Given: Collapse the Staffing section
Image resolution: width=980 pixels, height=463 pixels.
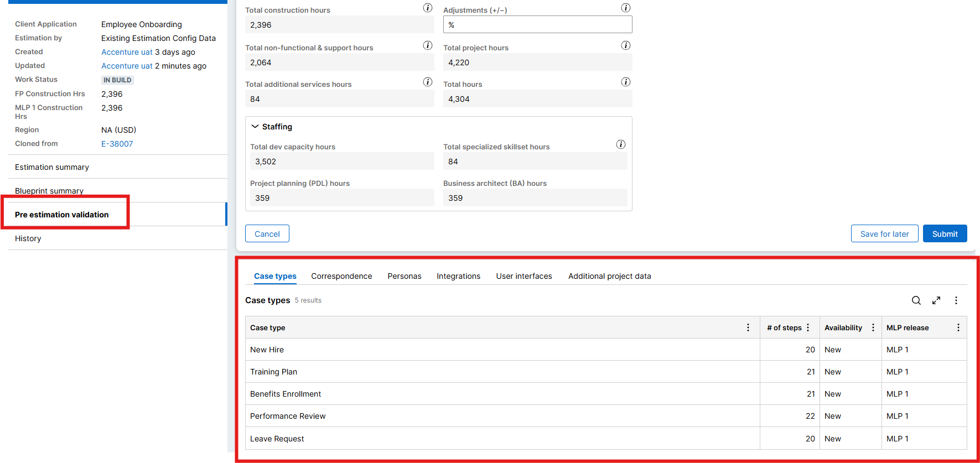Looking at the screenshot, I should click(255, 127).
